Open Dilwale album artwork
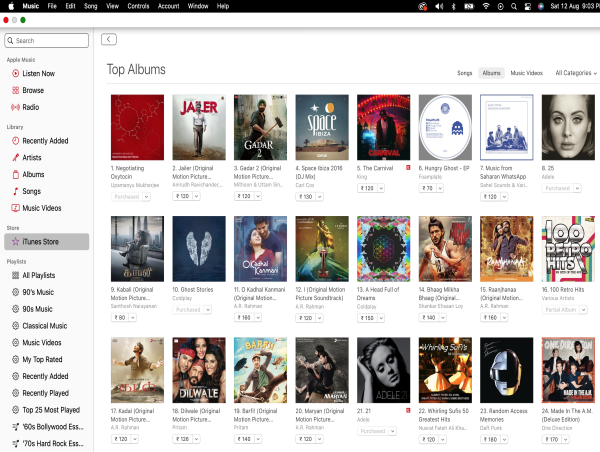600x452 pixels. (199, 370)
